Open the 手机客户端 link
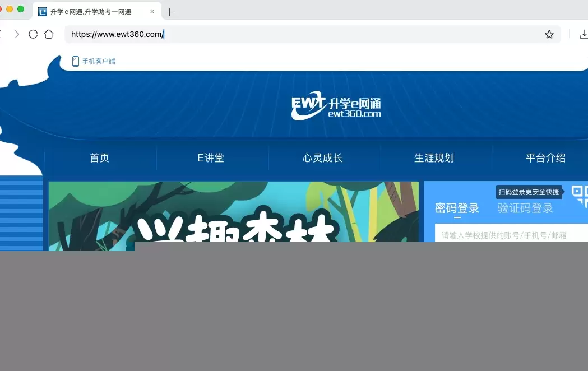This screenshot has width=588, height=371. coord(99,62)
